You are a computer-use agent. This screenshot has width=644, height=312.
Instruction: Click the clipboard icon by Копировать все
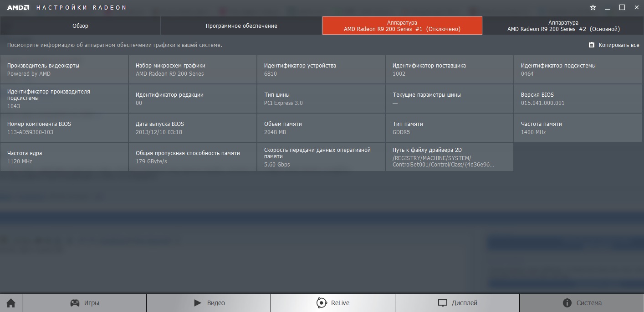pyautogui.click(x=592, y=45)
